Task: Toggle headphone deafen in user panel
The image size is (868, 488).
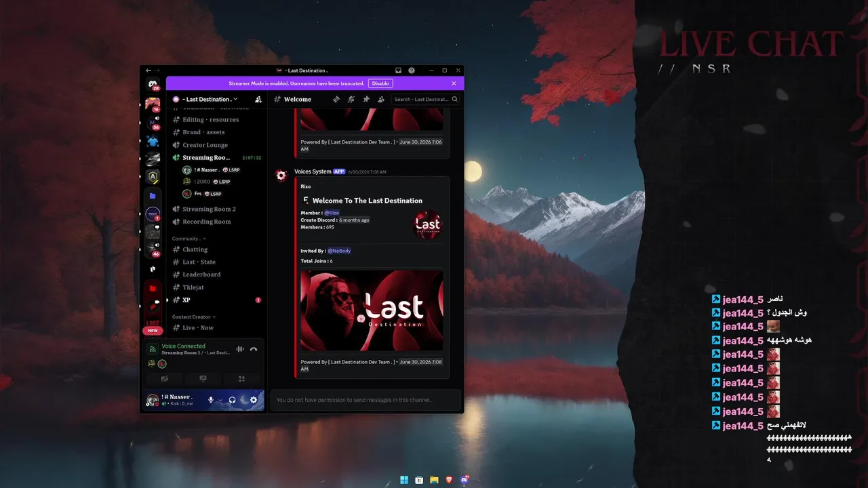Action: click(232, 400)
